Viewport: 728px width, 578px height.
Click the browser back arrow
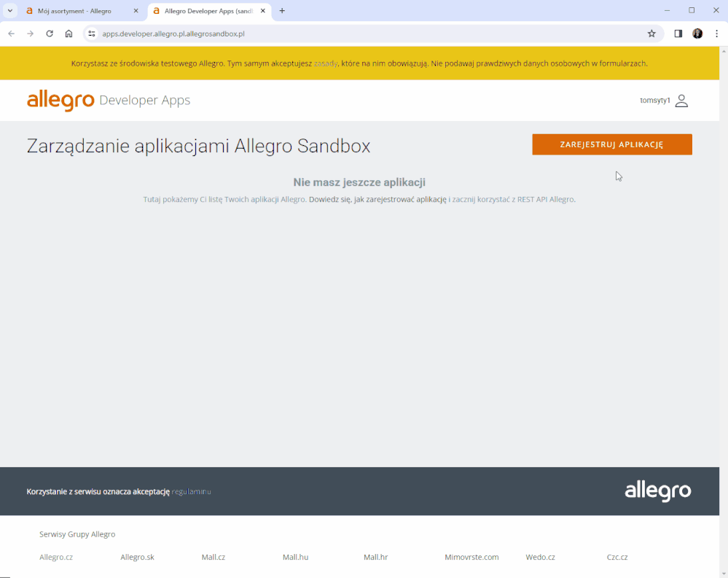11,34
